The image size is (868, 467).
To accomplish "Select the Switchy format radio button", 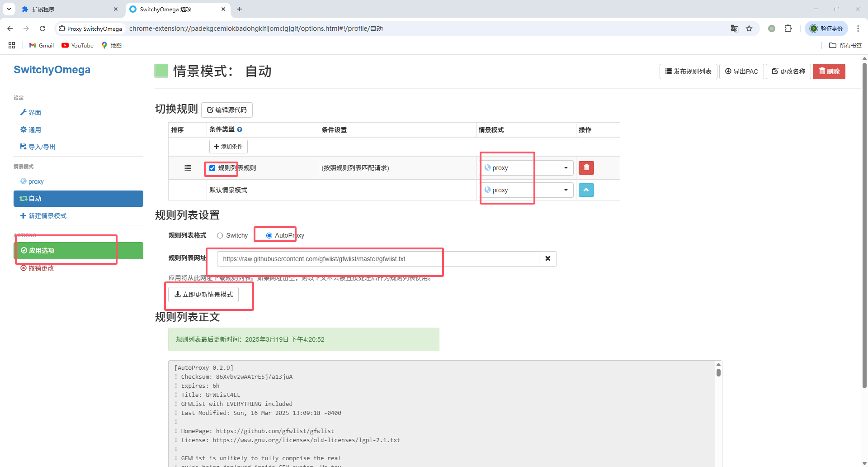I will (x=220, y=235).
